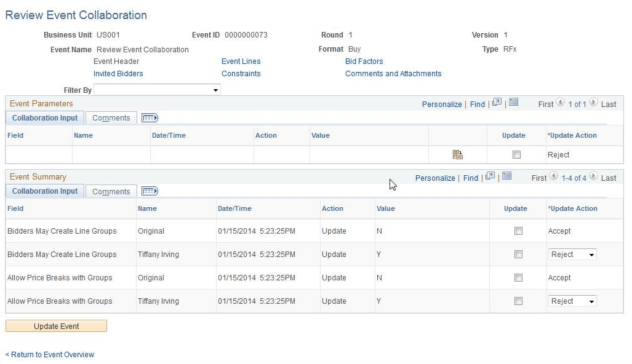Screen dimensions: 632x364
Task: Switch to the Comments tab in Event Summary
Action: 111,191
